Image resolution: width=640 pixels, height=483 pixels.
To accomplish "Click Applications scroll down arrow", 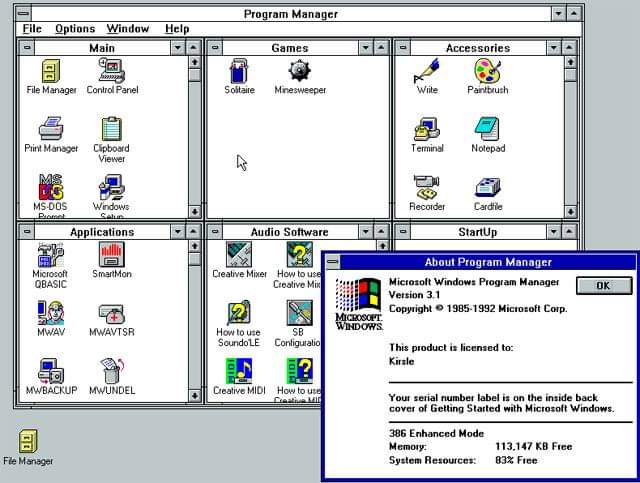I will point(195,395).
